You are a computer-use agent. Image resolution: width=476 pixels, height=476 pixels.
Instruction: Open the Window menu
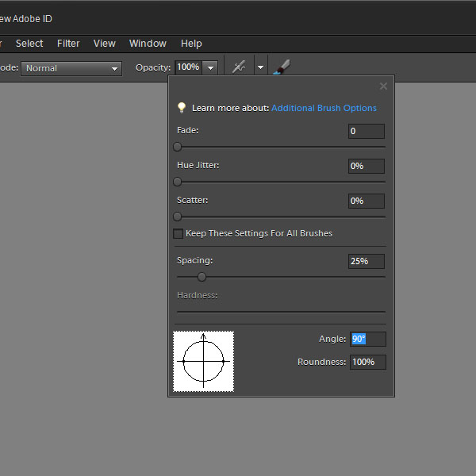tap(148, 44)
